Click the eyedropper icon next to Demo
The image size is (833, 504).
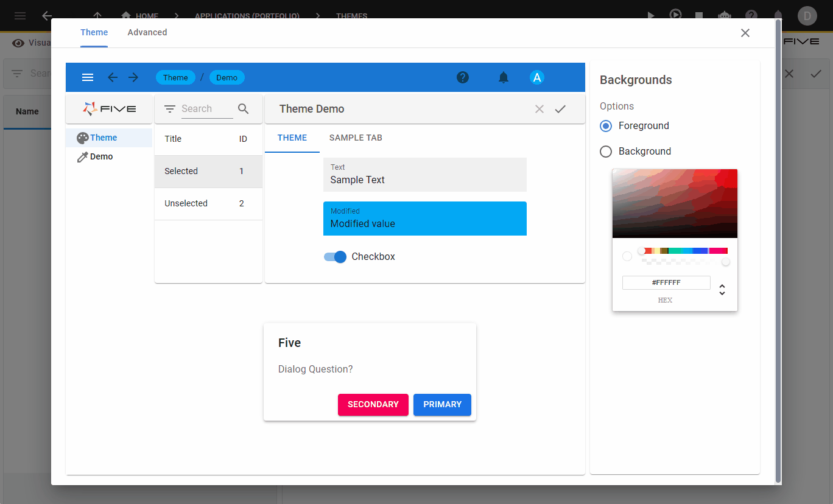[83, 157]
